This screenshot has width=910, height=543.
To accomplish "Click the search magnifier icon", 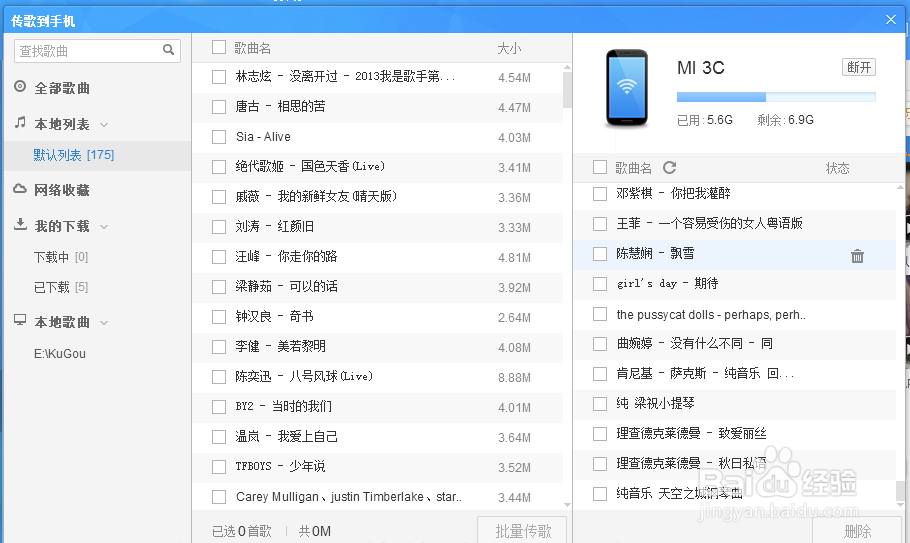I will pyautogui.click(x=168, y=50).
